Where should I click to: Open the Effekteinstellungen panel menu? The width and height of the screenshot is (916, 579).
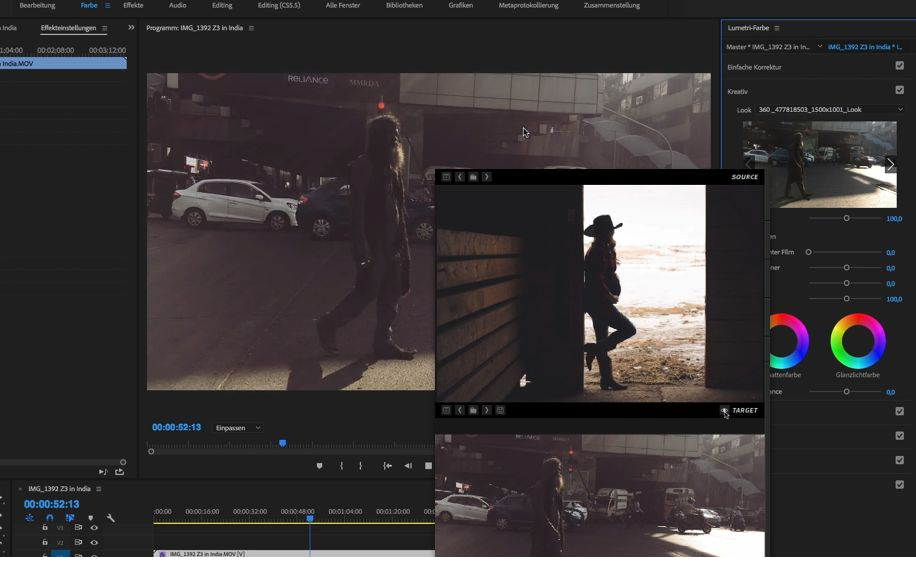[x=105, y=28]
